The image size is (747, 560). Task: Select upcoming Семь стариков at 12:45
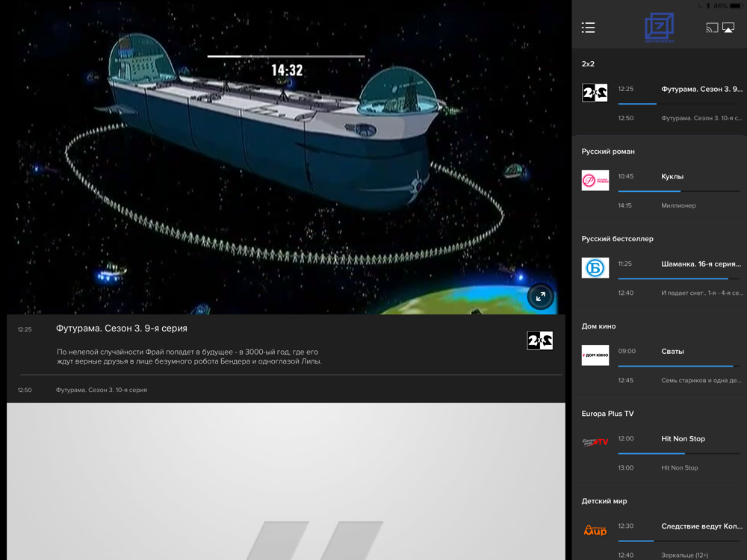(x=701, y=381)
